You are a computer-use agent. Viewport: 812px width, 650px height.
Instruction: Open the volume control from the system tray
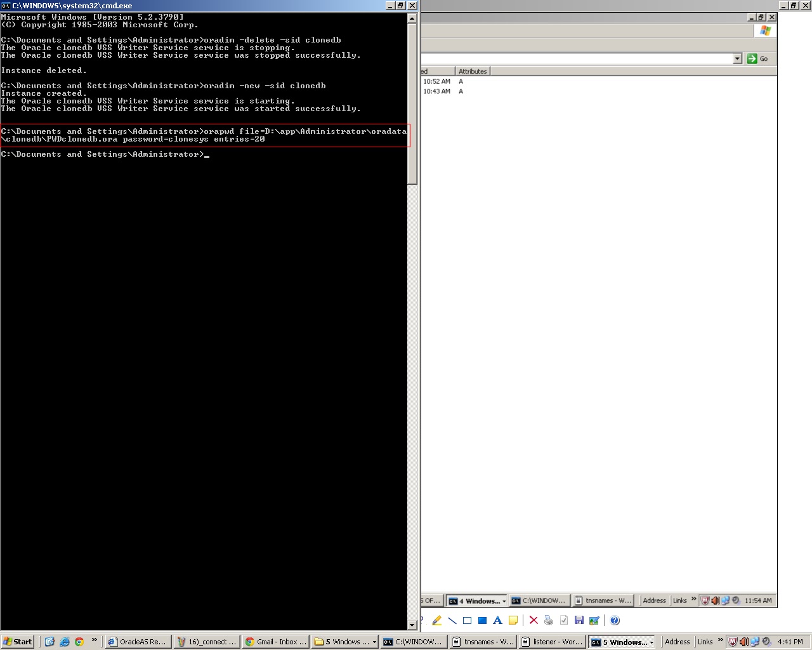tap(743, 642)
